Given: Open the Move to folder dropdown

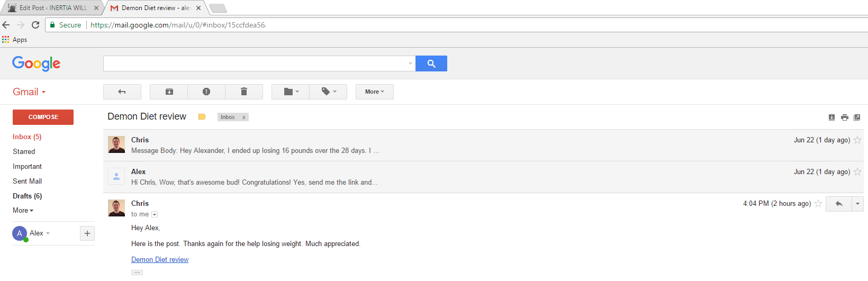Looking at the screenshot, I should pyautogui.click(x=291, y=92).
